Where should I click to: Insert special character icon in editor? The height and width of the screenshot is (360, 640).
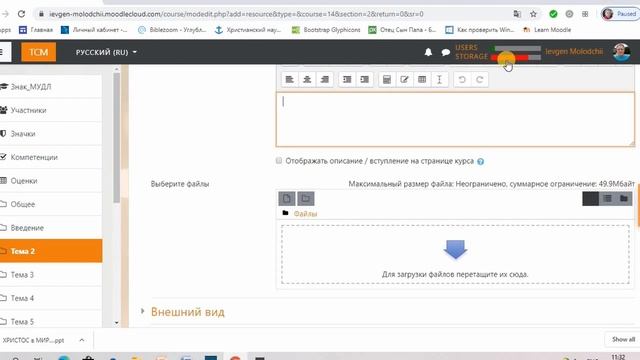click(x=404, y=80)
